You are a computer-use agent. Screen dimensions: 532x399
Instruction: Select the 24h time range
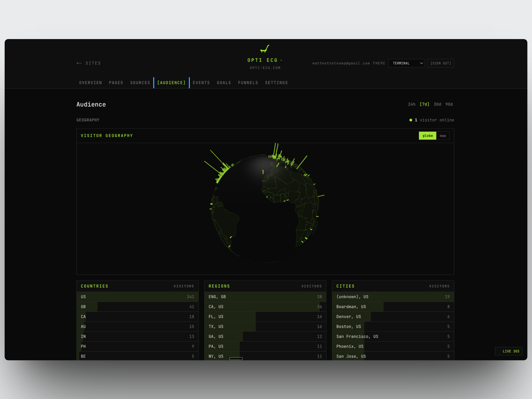[x=412, y=104]
